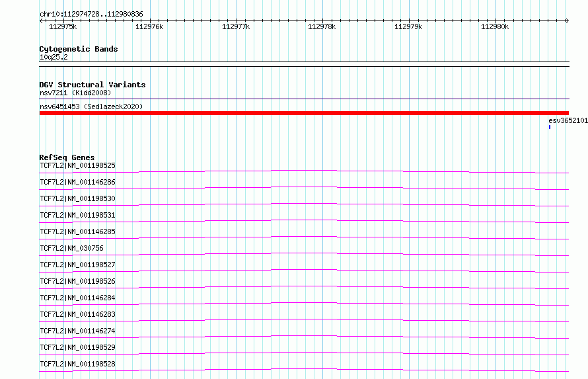Click the left arrow end of the ruler
The width and height of the screenshot is (588, 379).
[41, 21]
